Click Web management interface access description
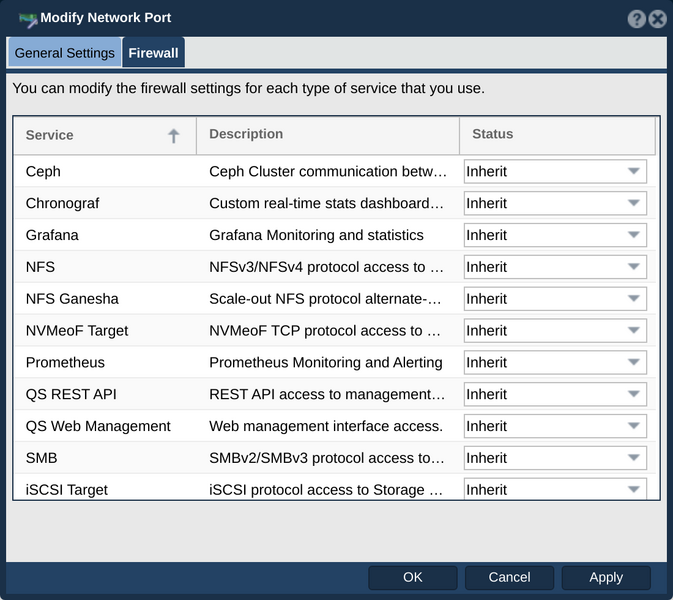This screenshot has height=600, width=673. point(326,426)
